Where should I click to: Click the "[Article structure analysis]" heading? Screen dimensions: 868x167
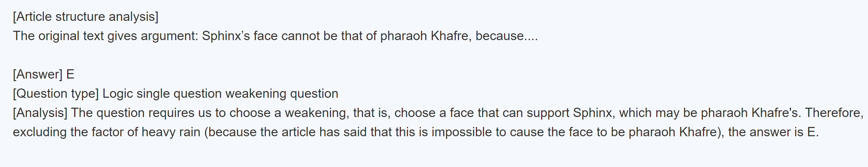86,17
